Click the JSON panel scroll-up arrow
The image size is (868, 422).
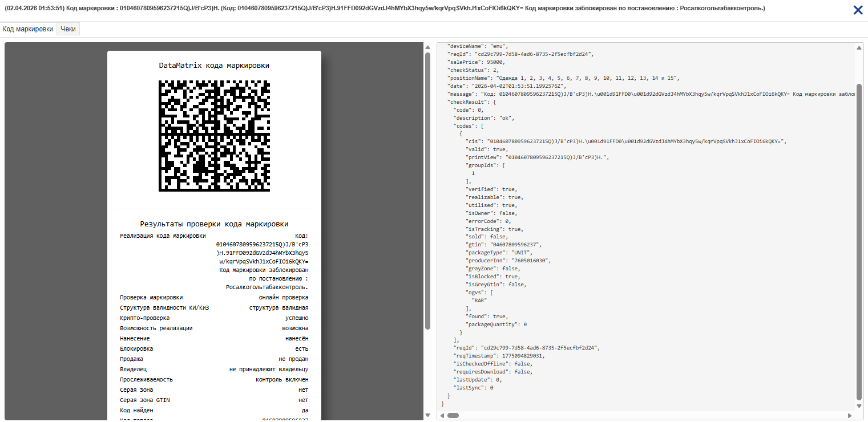[859, 48]
